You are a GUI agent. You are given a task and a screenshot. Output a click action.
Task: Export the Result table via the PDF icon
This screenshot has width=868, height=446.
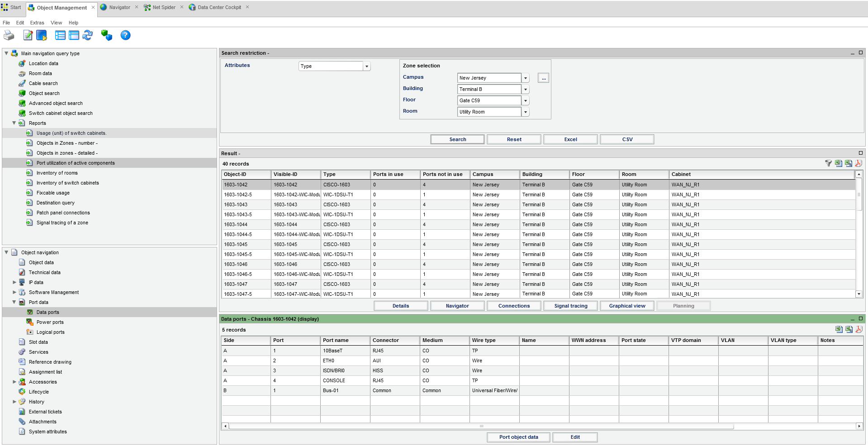pos(859,163)
